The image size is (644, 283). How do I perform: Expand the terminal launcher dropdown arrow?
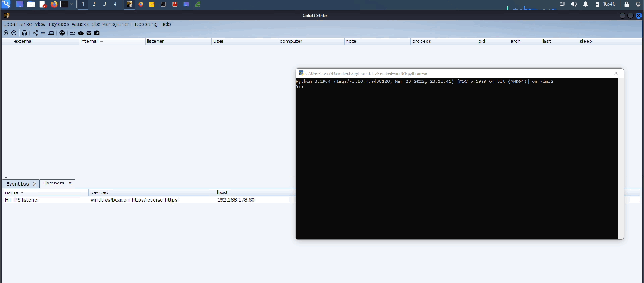pos(72,4)
